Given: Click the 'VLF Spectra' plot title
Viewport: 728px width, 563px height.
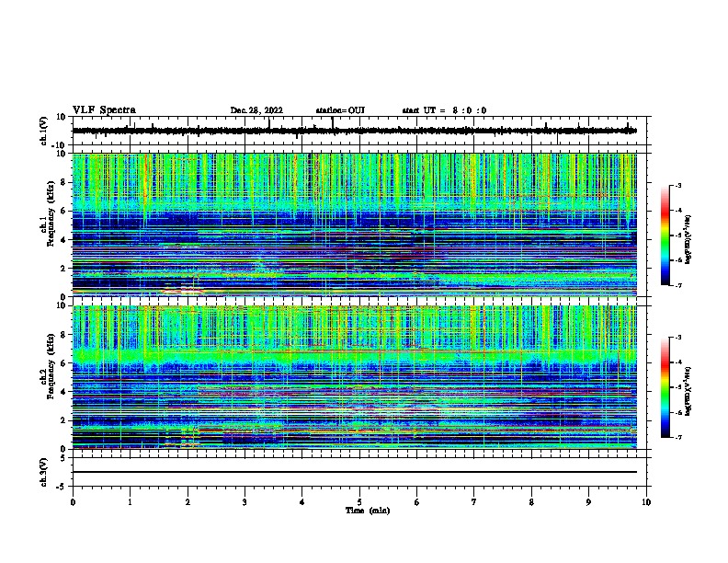Looking at the screenshot, I should 104,110.
